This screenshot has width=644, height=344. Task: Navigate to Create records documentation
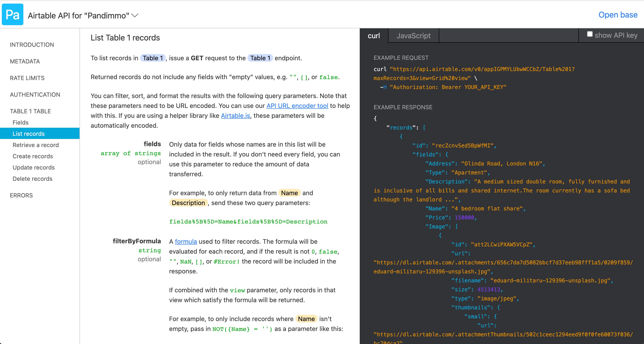(33, 156)
